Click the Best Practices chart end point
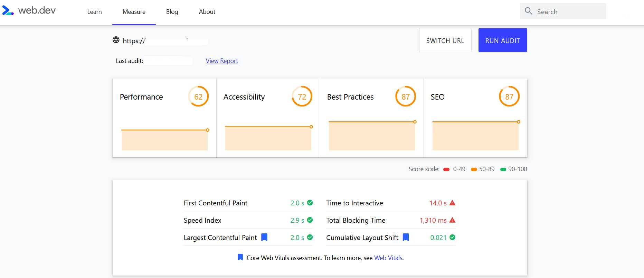This screenshot has height=278, width=644. tap(415, 122)
